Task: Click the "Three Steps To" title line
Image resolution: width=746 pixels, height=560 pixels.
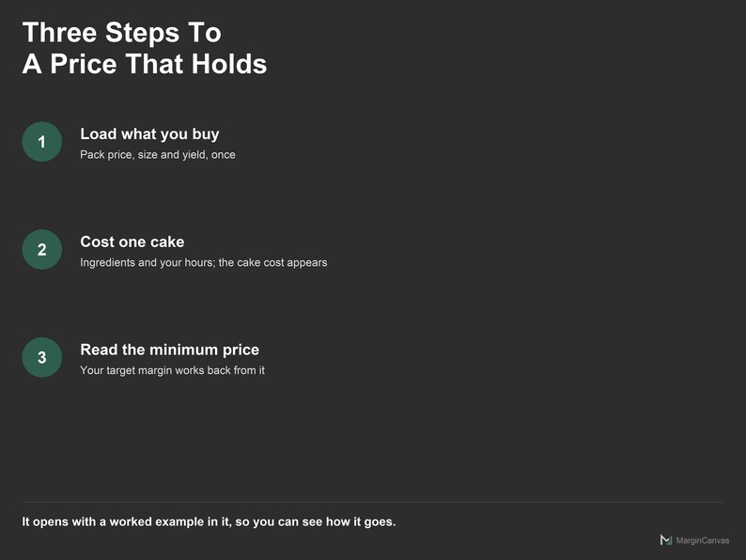Action: pyautogui.click(x=122, y=32)
